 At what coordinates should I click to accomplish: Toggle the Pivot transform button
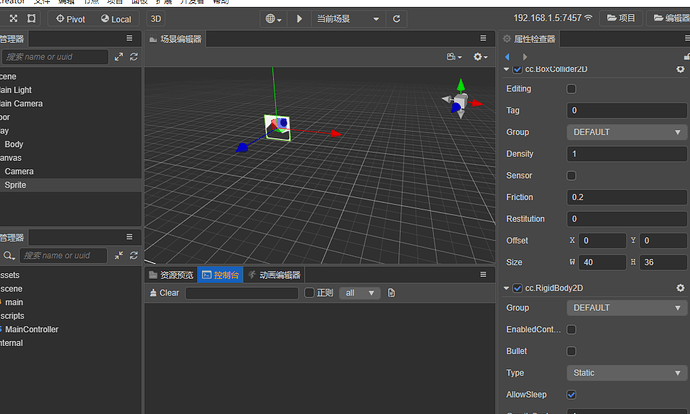coord(70,19)
